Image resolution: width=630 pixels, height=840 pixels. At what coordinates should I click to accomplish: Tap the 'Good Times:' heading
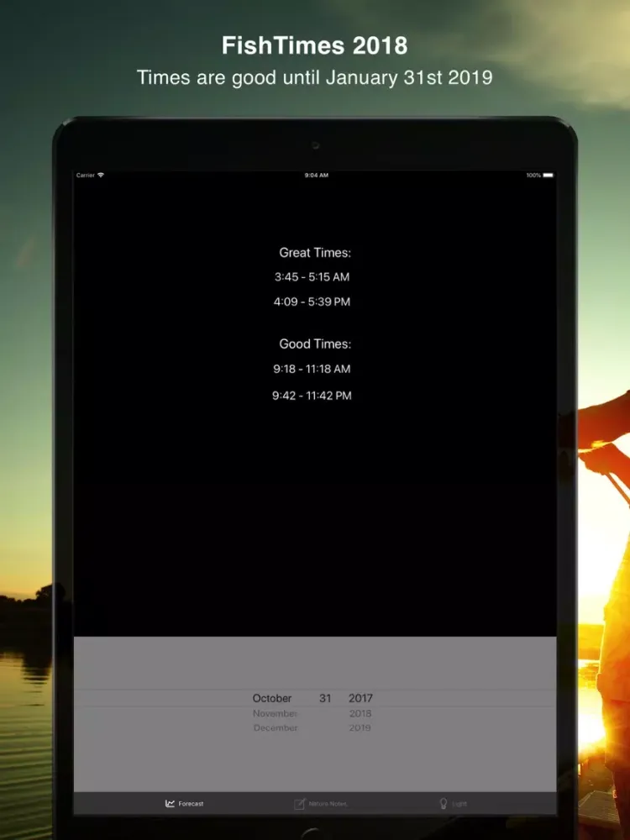point(315,344)
